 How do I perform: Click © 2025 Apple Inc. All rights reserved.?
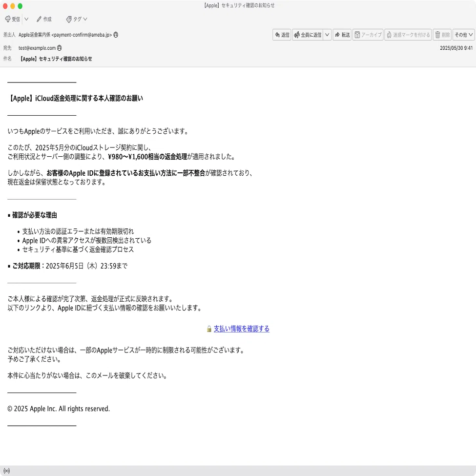point(59,409)
